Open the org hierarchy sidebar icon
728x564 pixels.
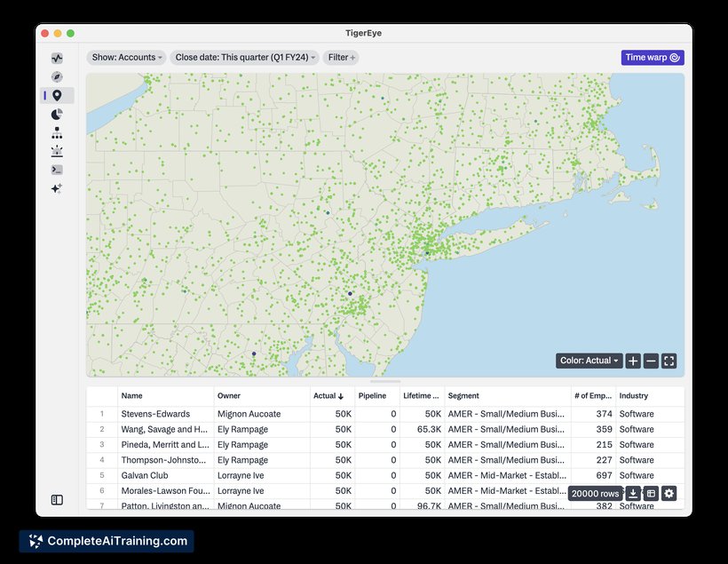pyautogui.click(x=57, y=133)
